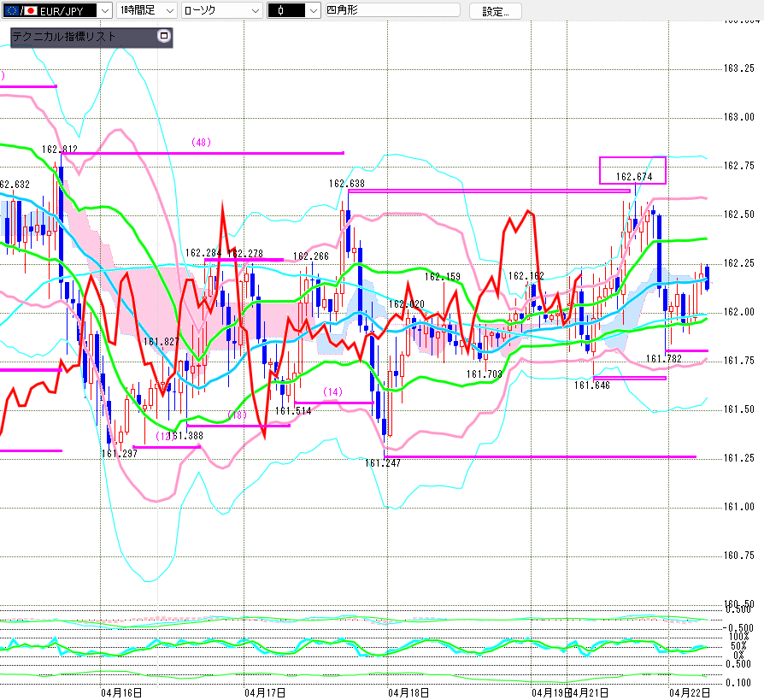Click the 162.638 price label
The height and width of the screenshot is (700, 764).
click(x=346, y=183)
